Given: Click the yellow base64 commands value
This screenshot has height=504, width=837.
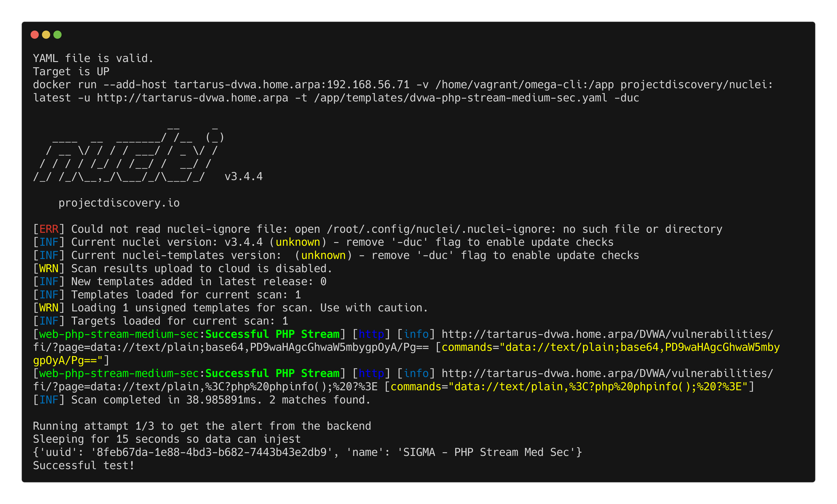Looking at the screenshot, I should 611,347.
